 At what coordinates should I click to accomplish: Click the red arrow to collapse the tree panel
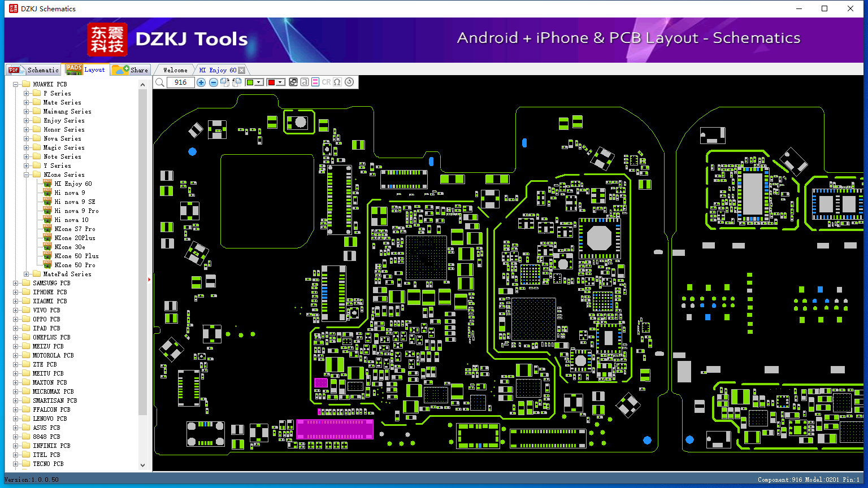click(149, 279)
